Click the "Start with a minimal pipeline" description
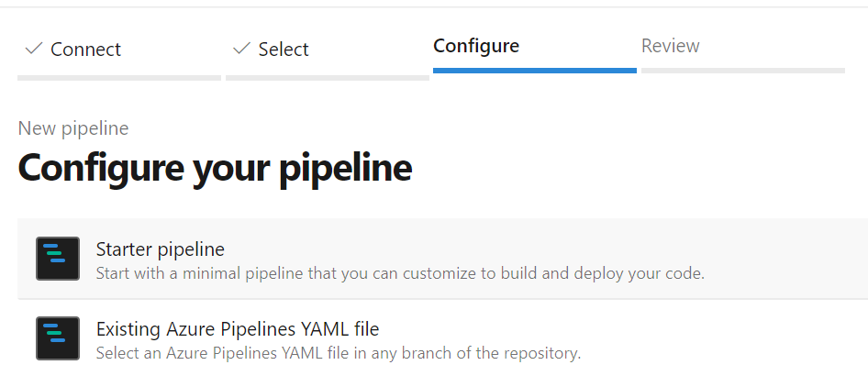Screen dimensions: 868x387 (x=400, y=273)
